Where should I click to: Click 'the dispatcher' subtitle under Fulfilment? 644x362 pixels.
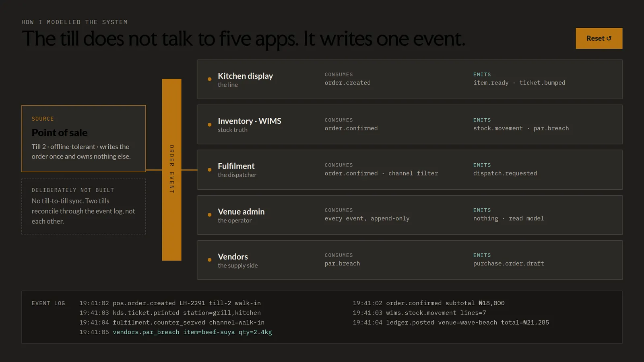click(237, 175)
